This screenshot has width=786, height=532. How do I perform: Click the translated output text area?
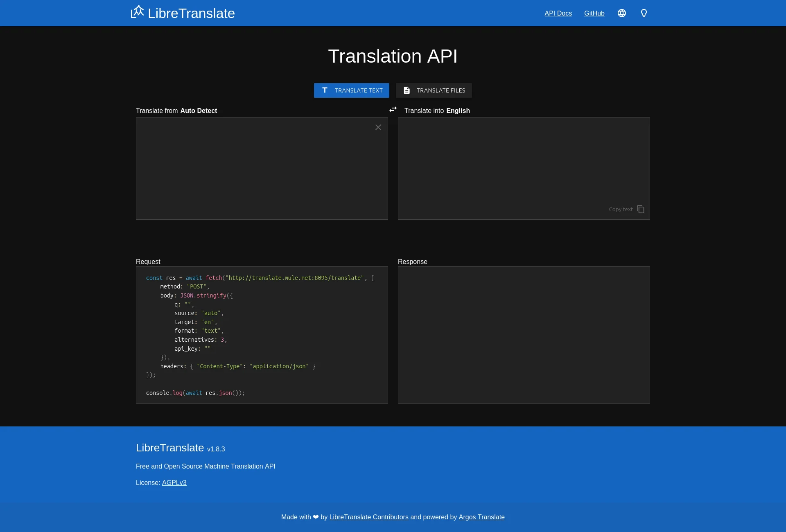click(524, 169)
